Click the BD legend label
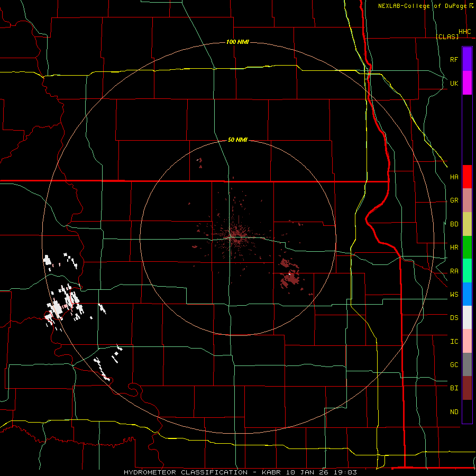The height and width of the screenshot is (476, 476). click(454, 224)
